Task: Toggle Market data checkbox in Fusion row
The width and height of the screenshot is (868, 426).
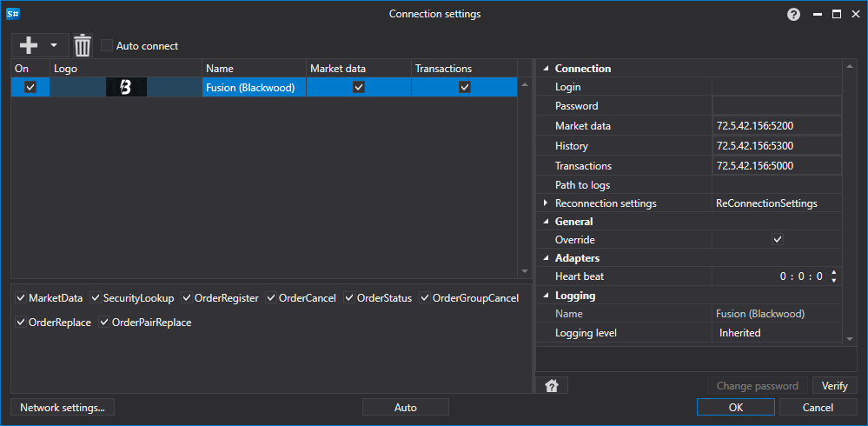Action: click(x=359, y=87)
